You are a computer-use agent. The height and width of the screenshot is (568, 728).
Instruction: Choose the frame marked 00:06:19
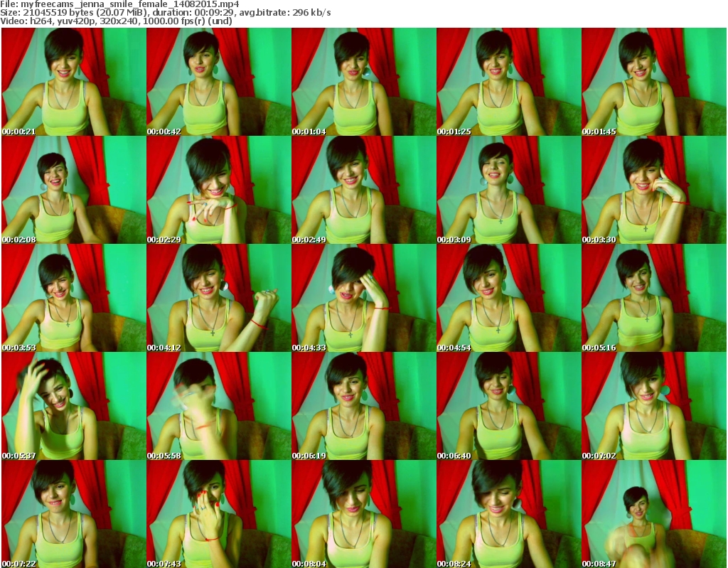(363, 407)
